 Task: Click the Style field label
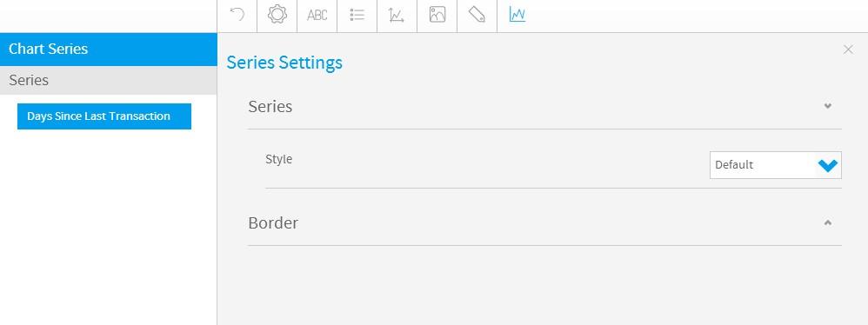pos(278,159)
